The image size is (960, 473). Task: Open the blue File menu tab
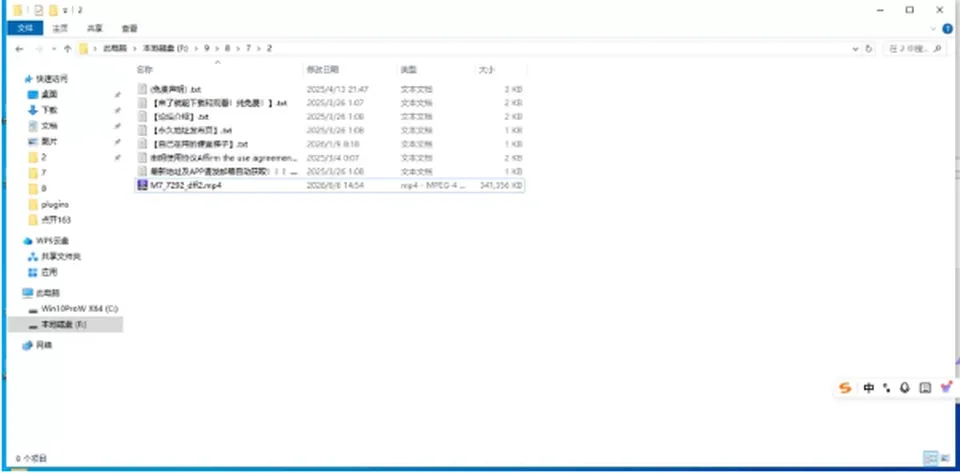click(x=25, y=28)
